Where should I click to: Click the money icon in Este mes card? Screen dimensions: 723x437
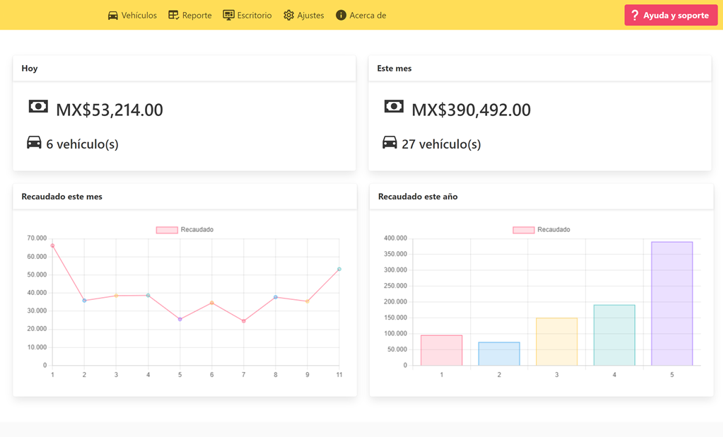(x=394, y=107)
